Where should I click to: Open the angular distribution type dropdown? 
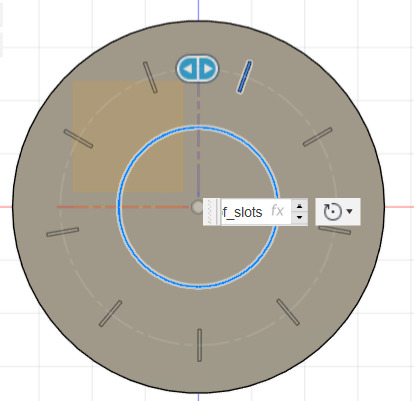point(338,212)
